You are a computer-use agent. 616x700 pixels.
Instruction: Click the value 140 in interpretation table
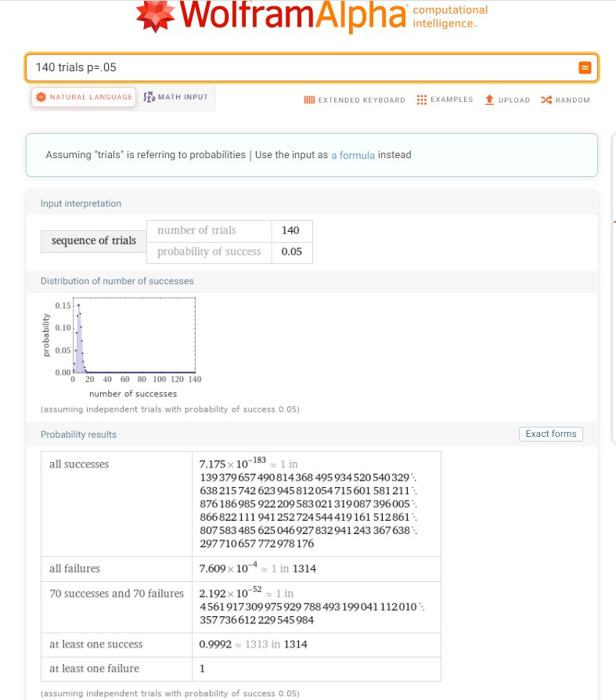point(290,230)
